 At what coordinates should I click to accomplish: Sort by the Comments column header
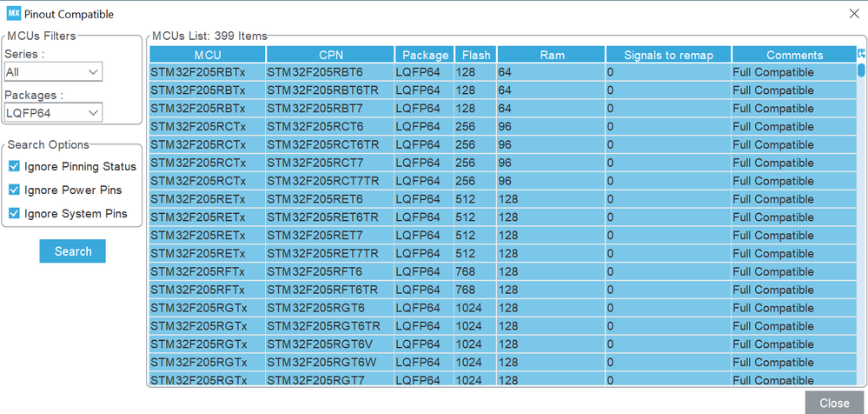(794, 55)
